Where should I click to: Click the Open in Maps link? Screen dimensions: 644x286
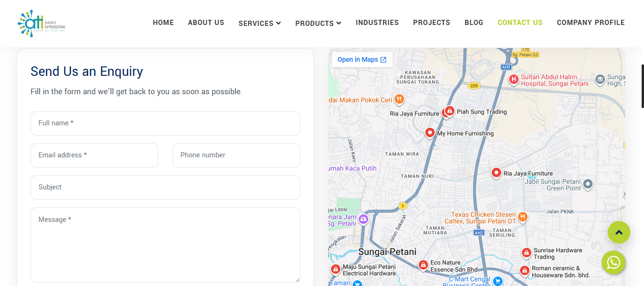[x=362, y=60]
